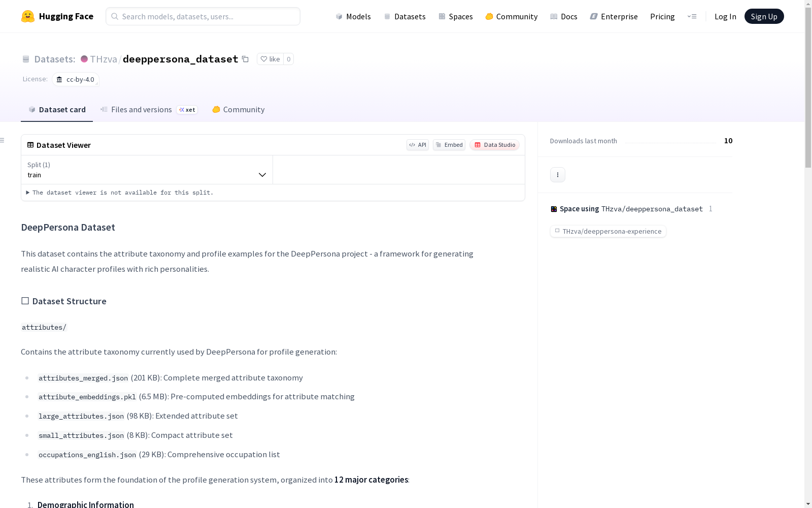Open Docs in the top navigation
This screenshot has height=508, width=812.
coord(564,16)
